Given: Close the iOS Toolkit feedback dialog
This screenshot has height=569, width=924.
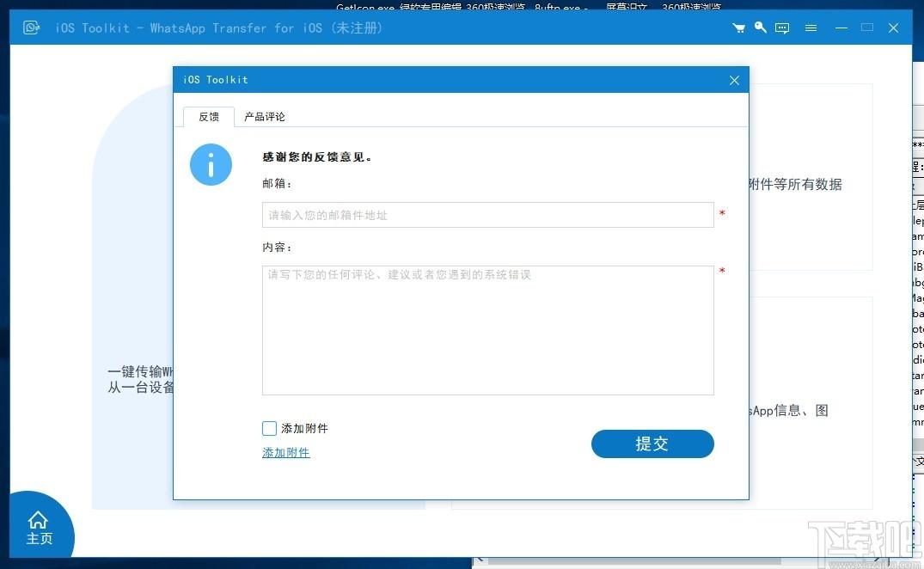Looking at the screenshot, I should 734,80.
